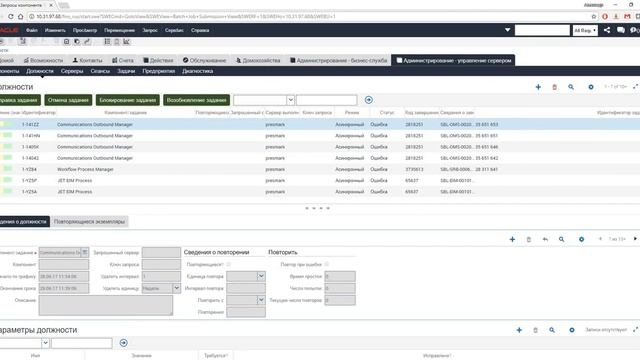This screenshot has height=360, width=640.
Task: Expand the white arrow dropdown in the header
Action: pos(507,30)
